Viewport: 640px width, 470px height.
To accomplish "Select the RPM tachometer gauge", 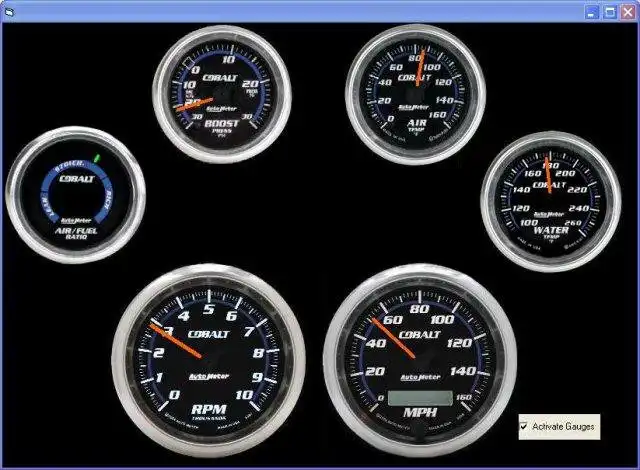I will pyautogui.click(x=209, y=361).
